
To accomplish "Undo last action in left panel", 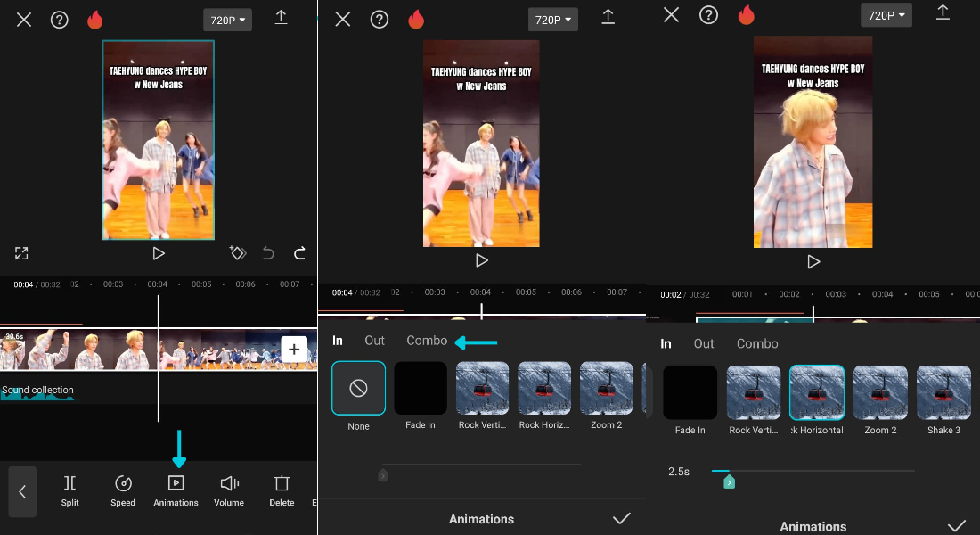I will click(268, 253).
